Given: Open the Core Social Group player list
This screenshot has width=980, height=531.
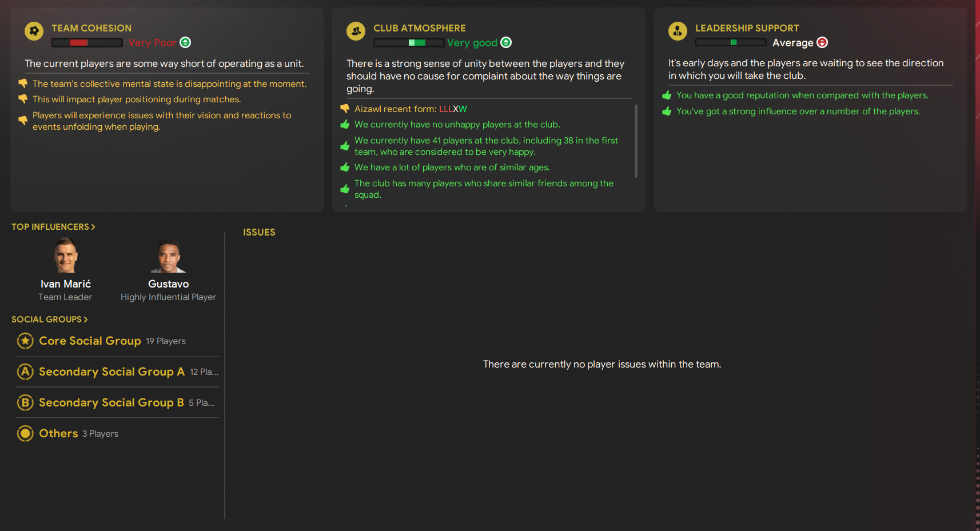Looking at the screenshot, I should pyautogui.click(x=89, y=341).
